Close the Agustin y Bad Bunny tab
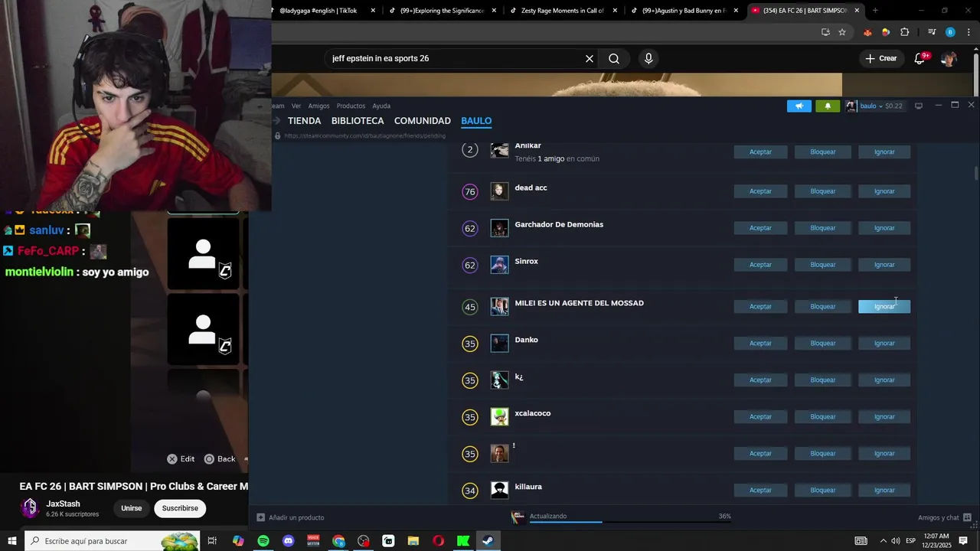The image size is (980, 551). (x=736, y=11)
